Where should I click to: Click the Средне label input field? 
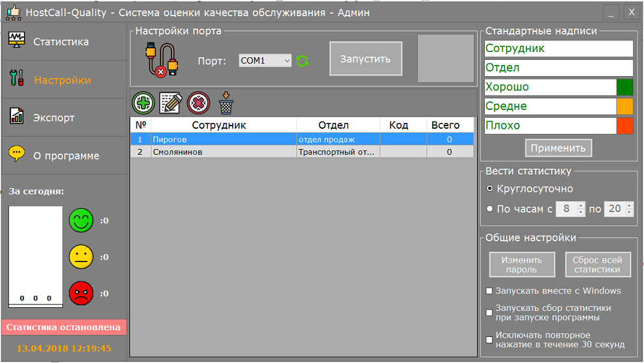[x=550, y=107]
